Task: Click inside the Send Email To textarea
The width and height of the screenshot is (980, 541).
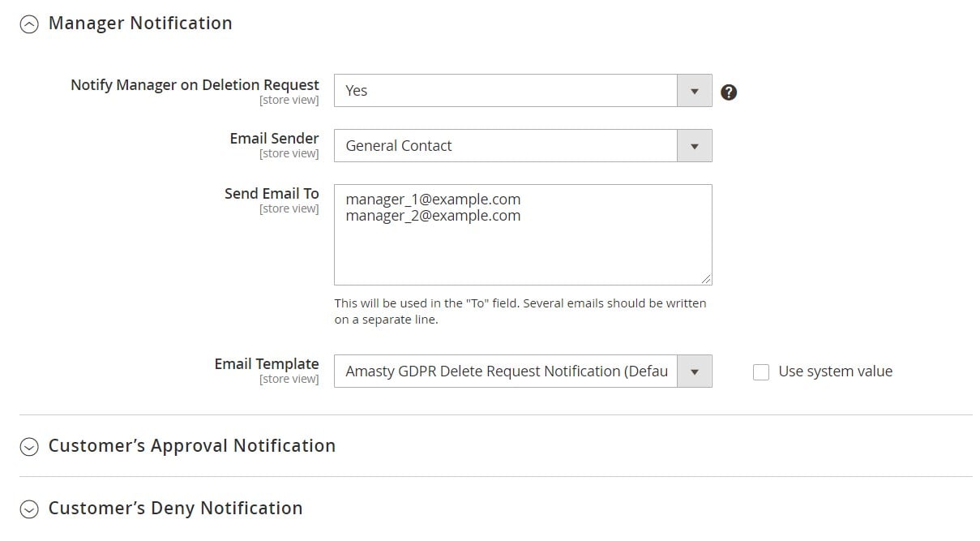Action: pos(523,234)
